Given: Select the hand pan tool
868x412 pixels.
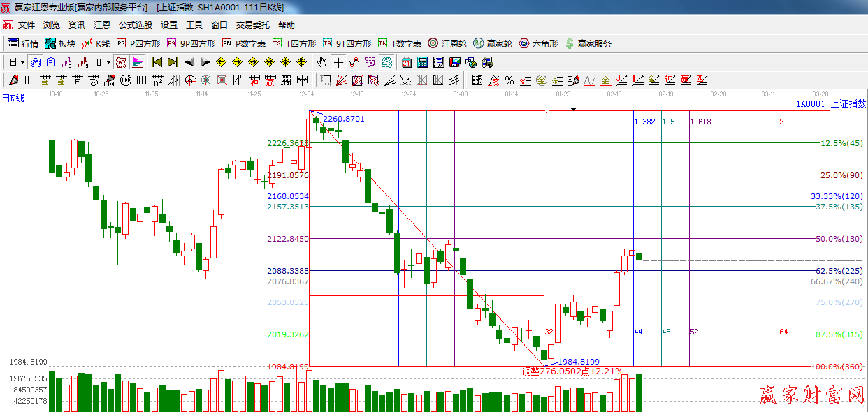Looking at the screenshot, I should pyautogui.click(x=321, y=62).
